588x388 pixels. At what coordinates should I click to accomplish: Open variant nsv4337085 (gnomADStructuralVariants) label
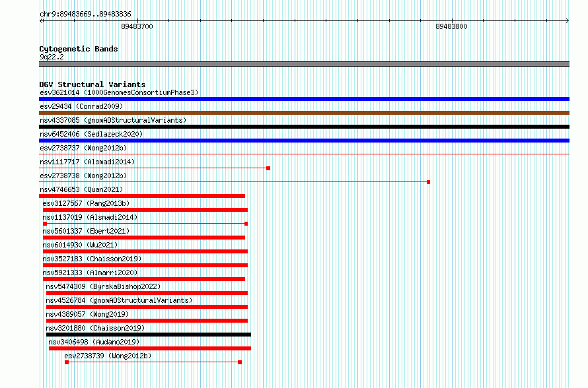click(x=113, y=120)
